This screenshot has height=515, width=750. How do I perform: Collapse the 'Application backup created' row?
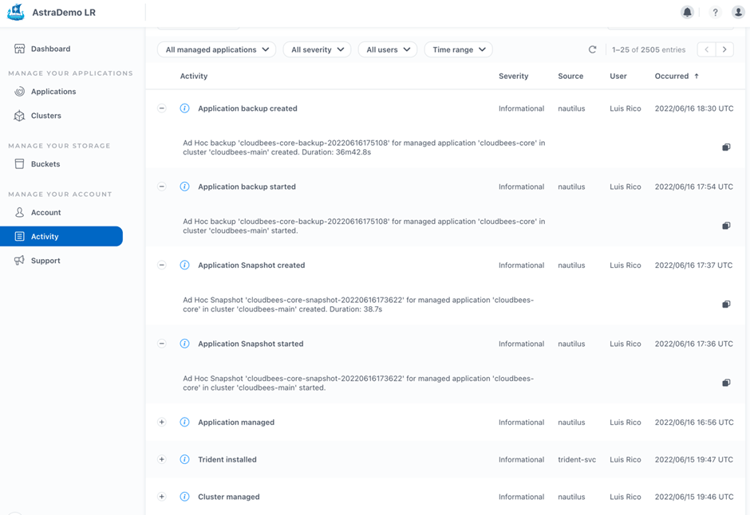(x=162, y=108)
